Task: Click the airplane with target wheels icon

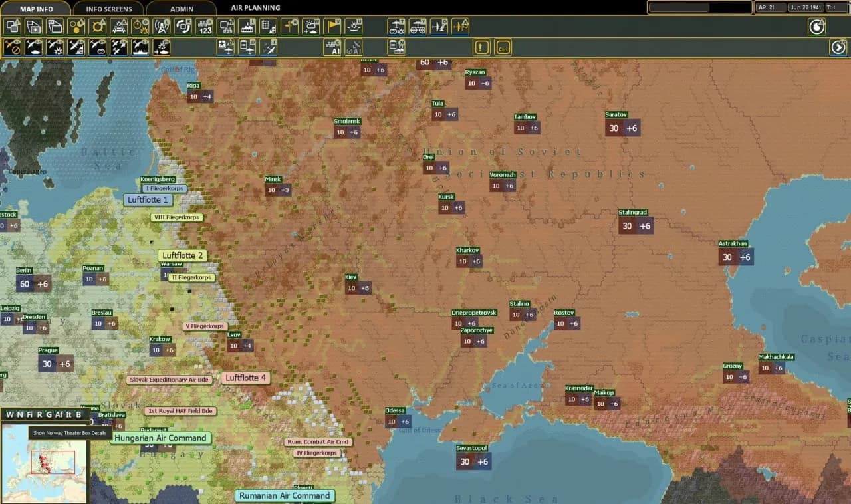Action: pyautogui.click(x=418, y=27)
